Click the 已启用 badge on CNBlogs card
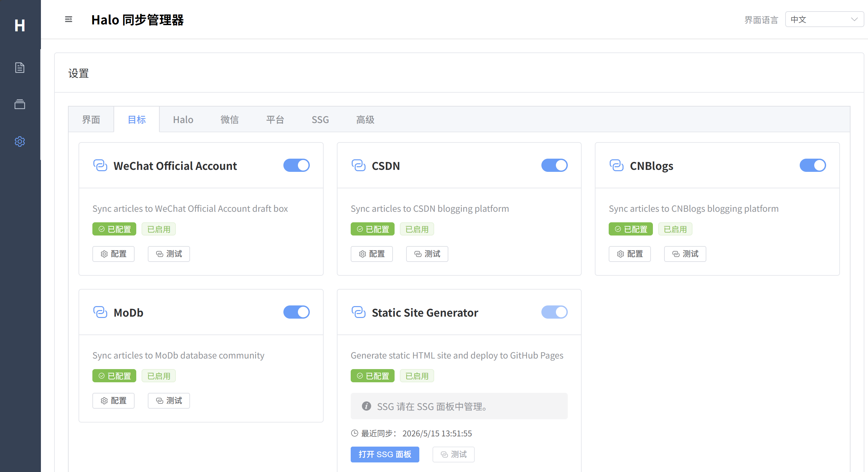Viewport: 868px width, 472px height. [x=675, y=229]
